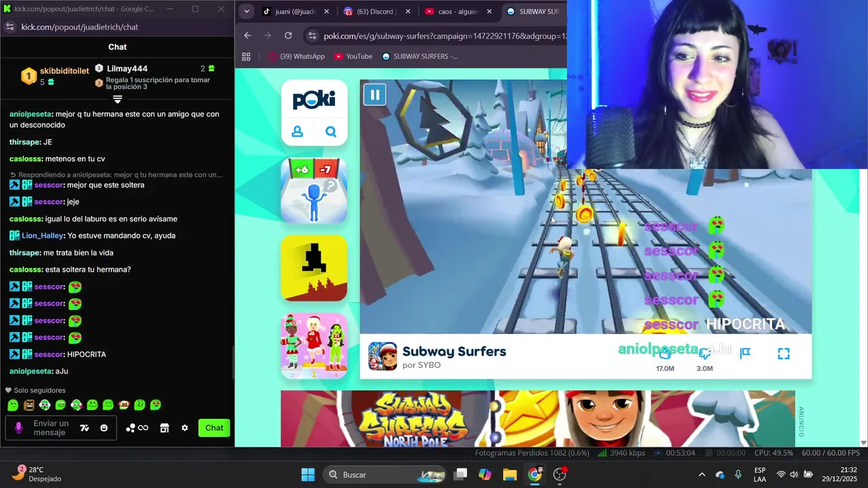Click username aniolpeseta in aJu message
Image resolution: width=868 pixels, height=488 pixels.
point(31,371)
